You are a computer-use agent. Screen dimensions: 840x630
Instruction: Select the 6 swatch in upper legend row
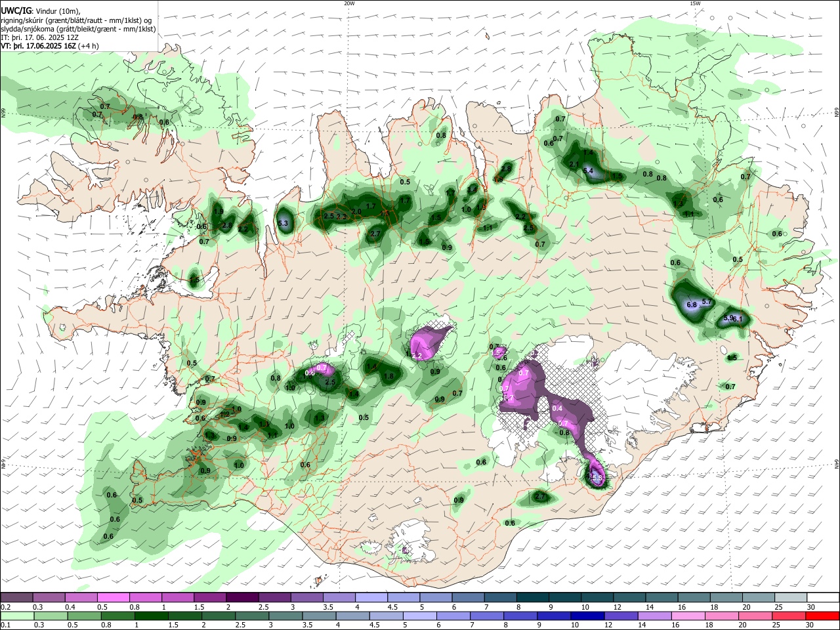(x=467, y=597)
